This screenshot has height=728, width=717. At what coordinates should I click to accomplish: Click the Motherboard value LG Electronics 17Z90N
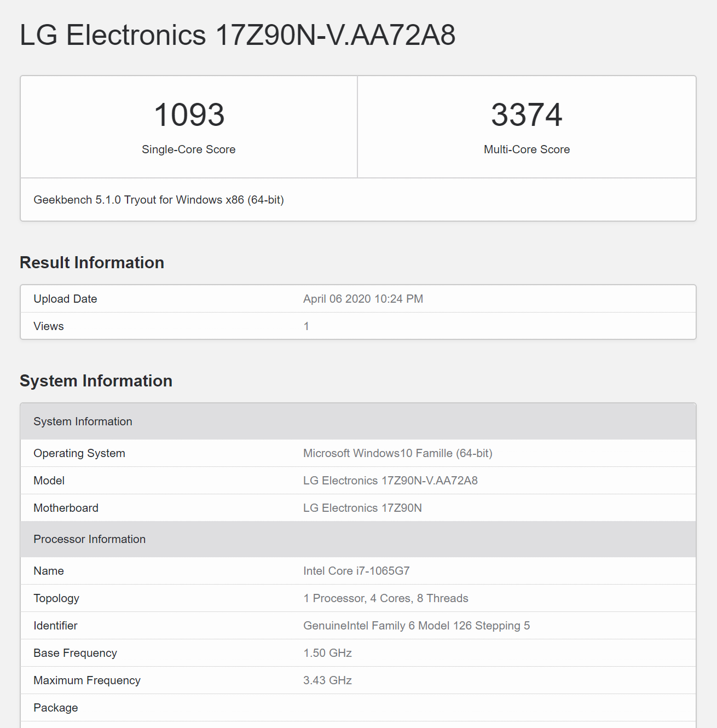(362, 508)
